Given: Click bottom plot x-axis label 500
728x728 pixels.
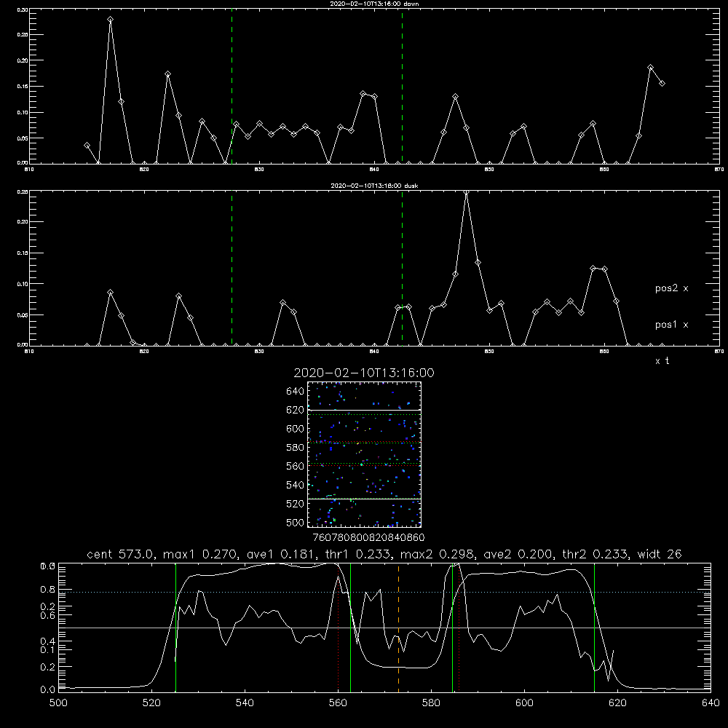Looking at the screenshot, I should (58, 703).
